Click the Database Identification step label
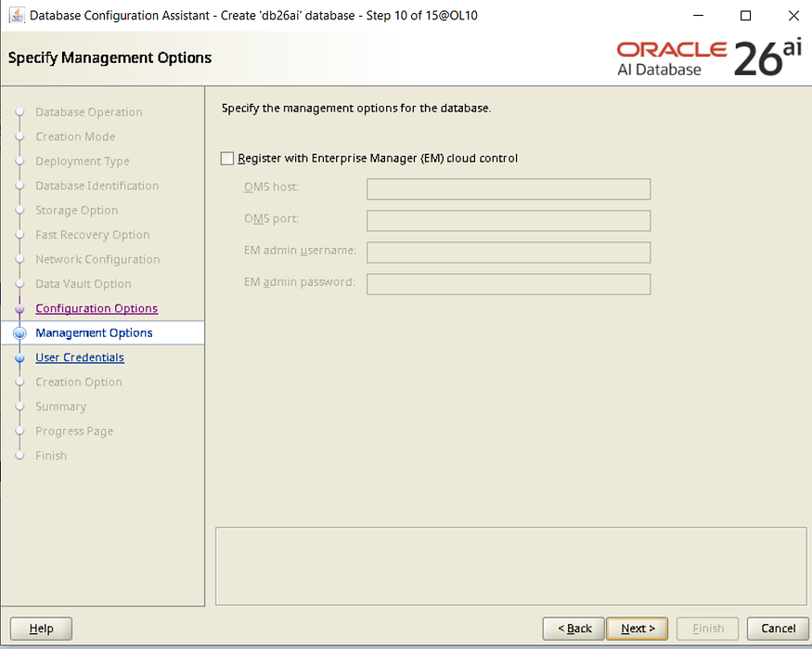Screen dimensions: 812x649 97,186
